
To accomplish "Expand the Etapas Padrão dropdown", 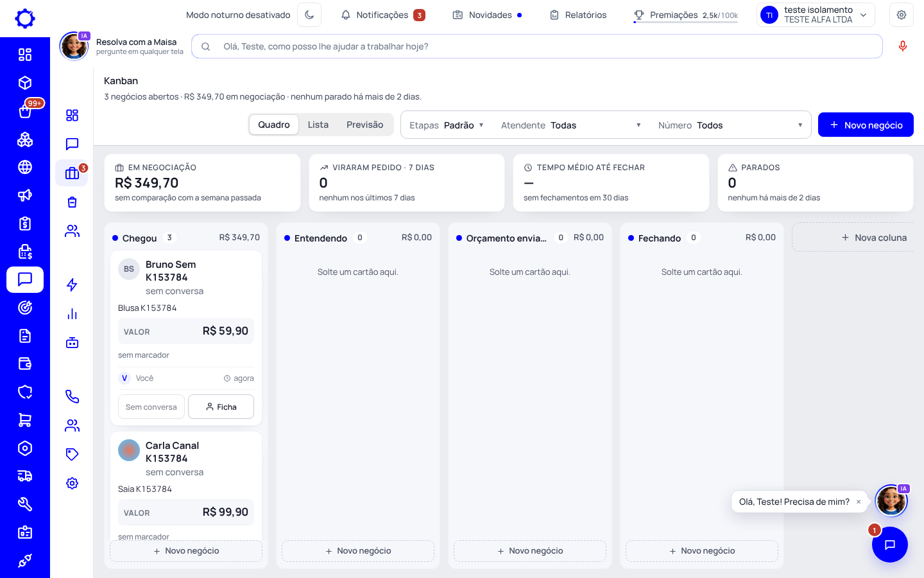I will [x=447, y=125].
